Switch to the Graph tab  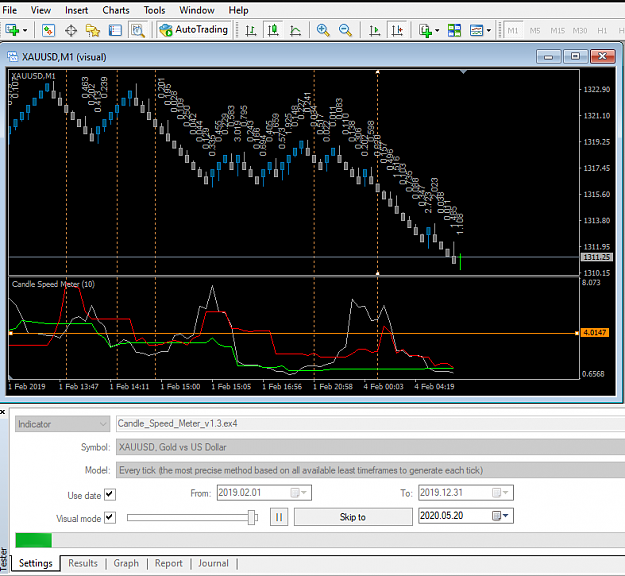coord(126,563)
